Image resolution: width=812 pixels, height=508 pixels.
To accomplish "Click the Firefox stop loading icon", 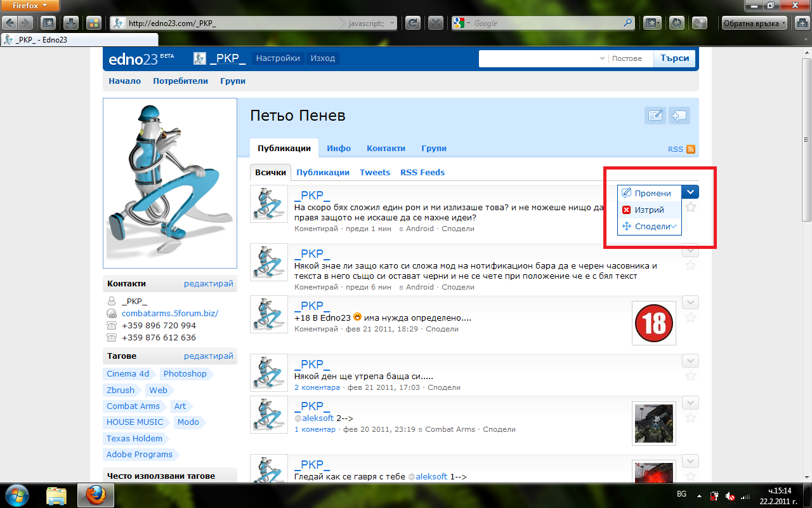I will [435, 23].
